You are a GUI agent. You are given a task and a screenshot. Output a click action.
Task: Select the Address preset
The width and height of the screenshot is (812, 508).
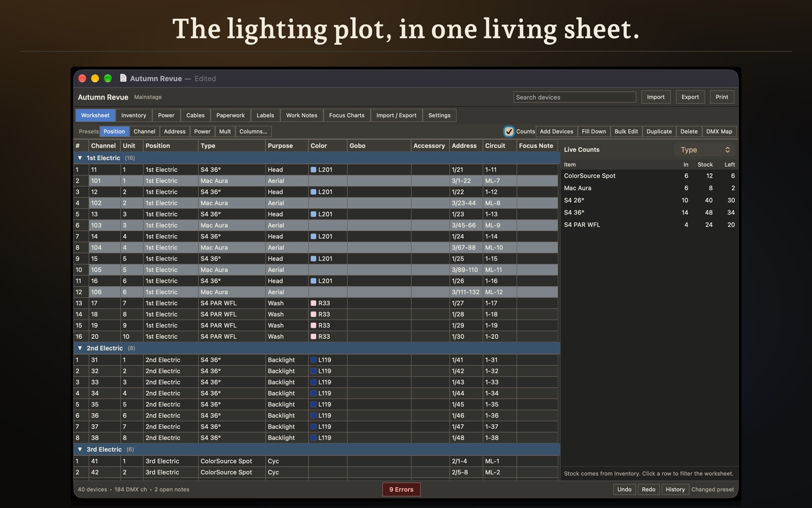coord(175,132)
